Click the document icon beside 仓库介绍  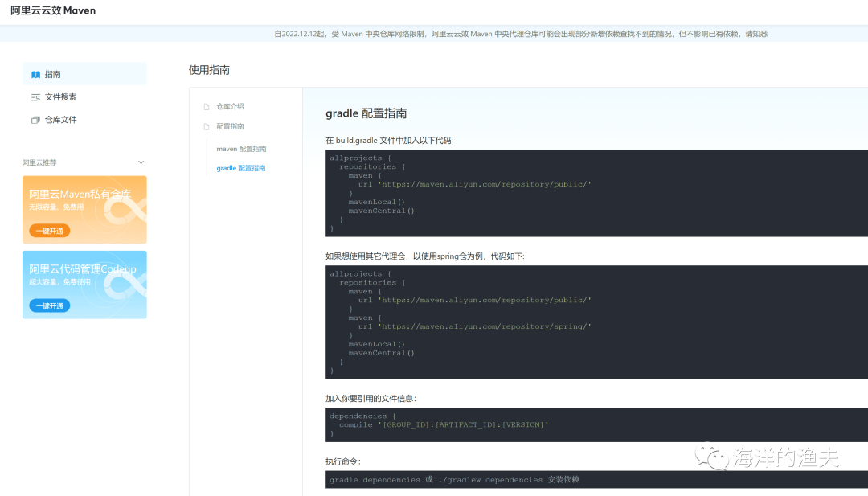(207, 106)
